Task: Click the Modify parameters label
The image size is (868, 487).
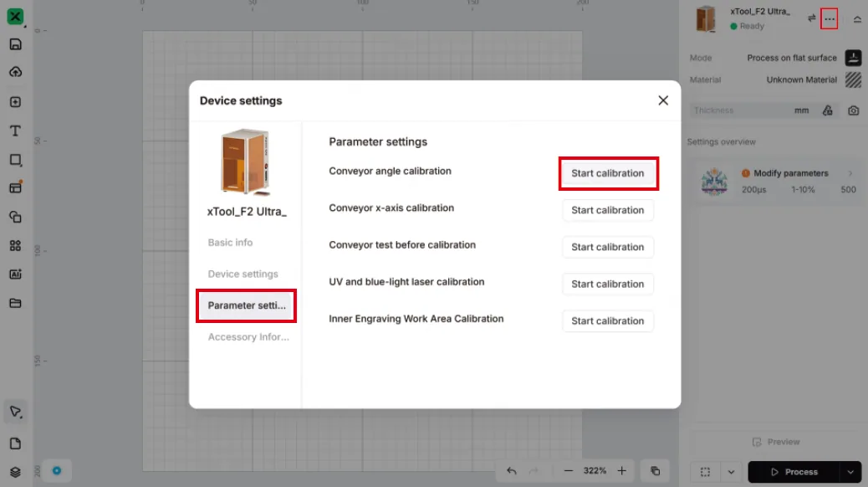Action: [x=790, y=173]
